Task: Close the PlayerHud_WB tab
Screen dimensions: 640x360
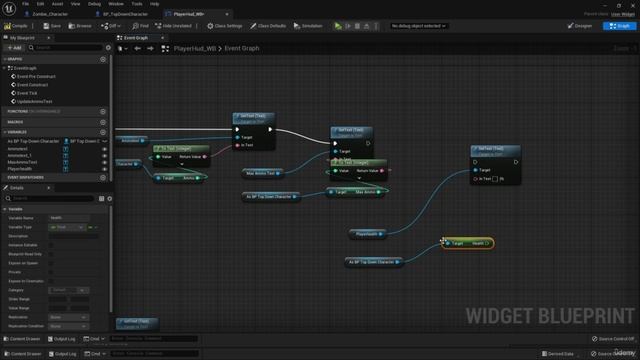Action: tap(227, 14)
